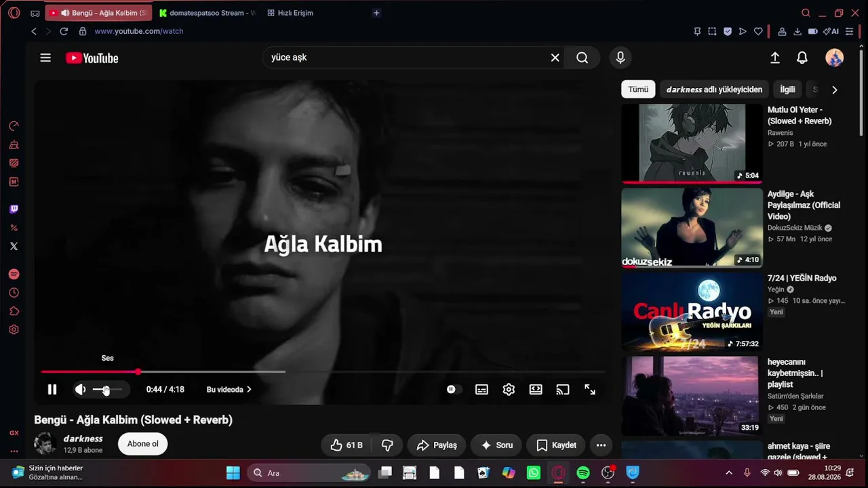
Task: Open the Opera AI assistant button
Action: (x=831, y=31)
